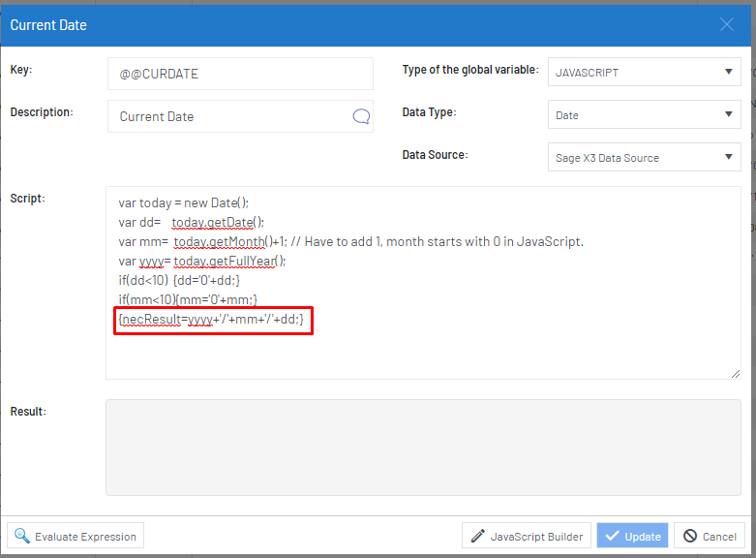Click the speech bubble icon in Description field

pos(361,116)
